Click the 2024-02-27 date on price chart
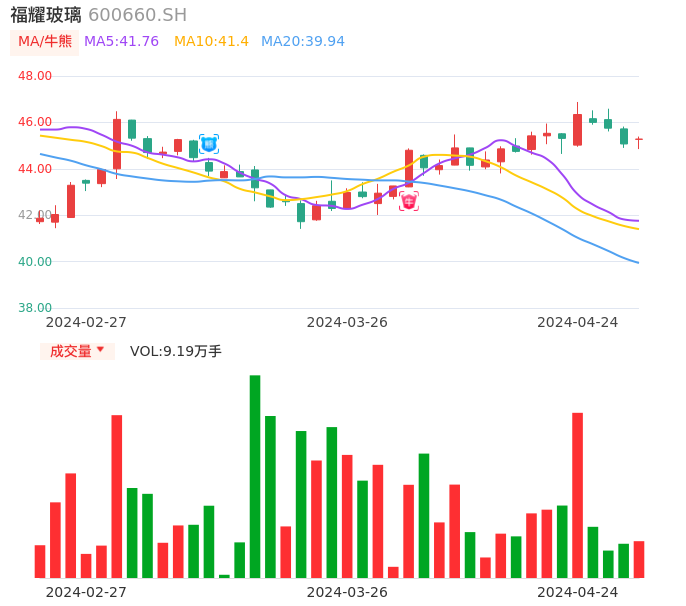 point(86,322)
